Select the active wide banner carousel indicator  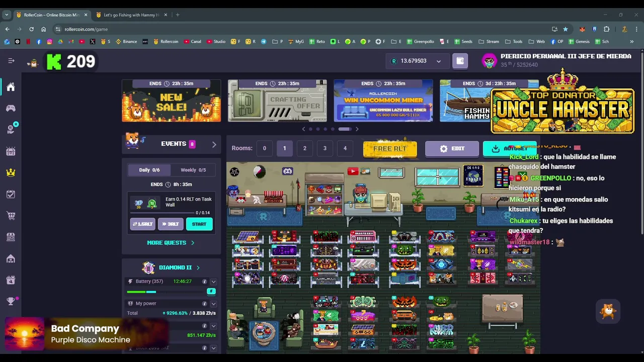click(345, 129)
